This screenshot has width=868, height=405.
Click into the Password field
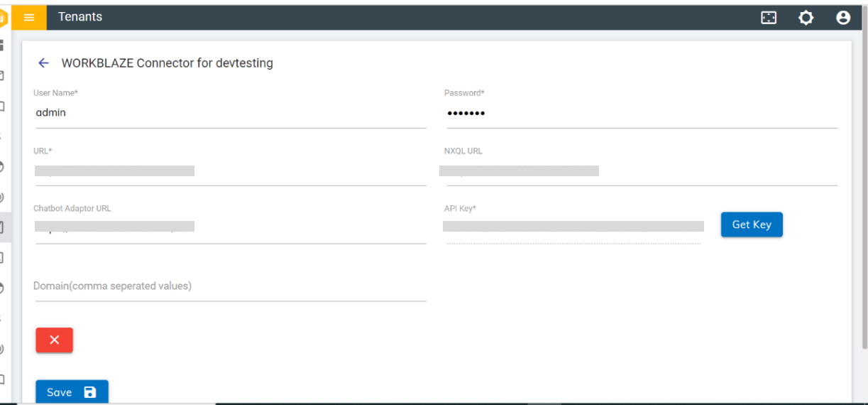[x=642, y=113]
